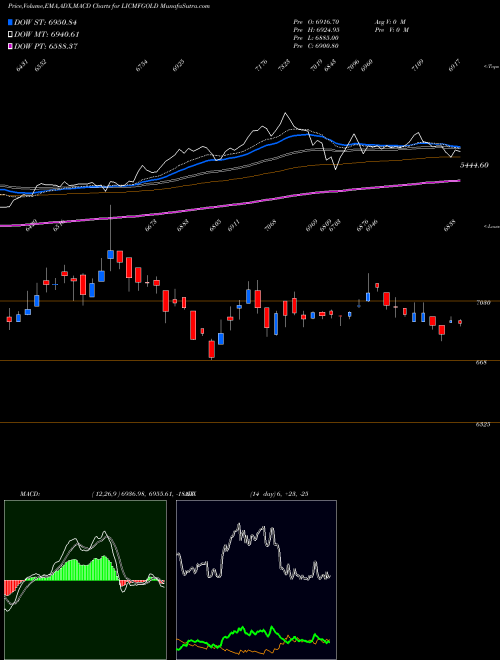Click the tallest blue candlestick with long wick
The image size is (500, 660).
click(111, 254)
